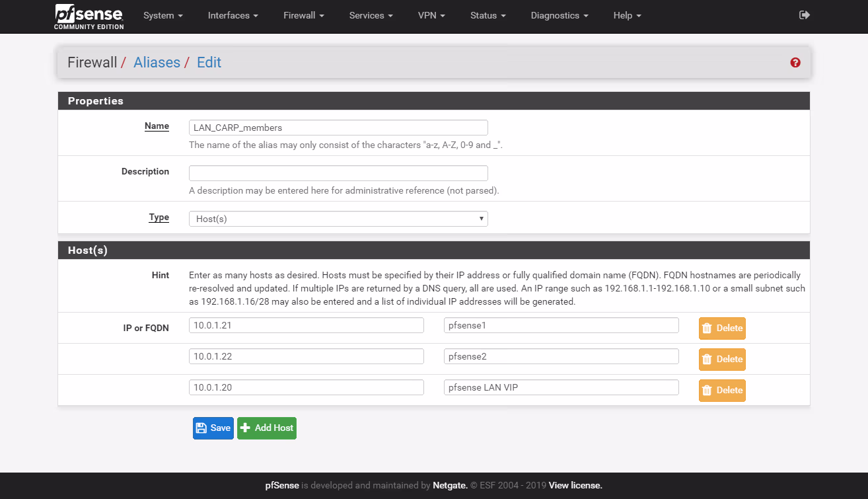Open the Diagnostics menu

point(559,16)
